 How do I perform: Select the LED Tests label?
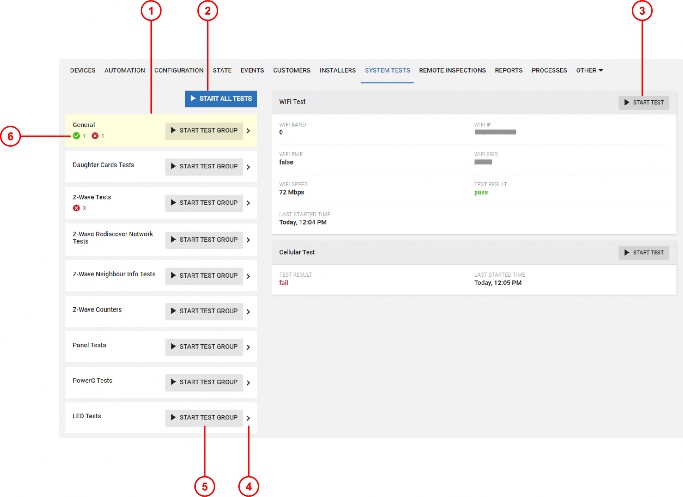(x=87, y=416)
